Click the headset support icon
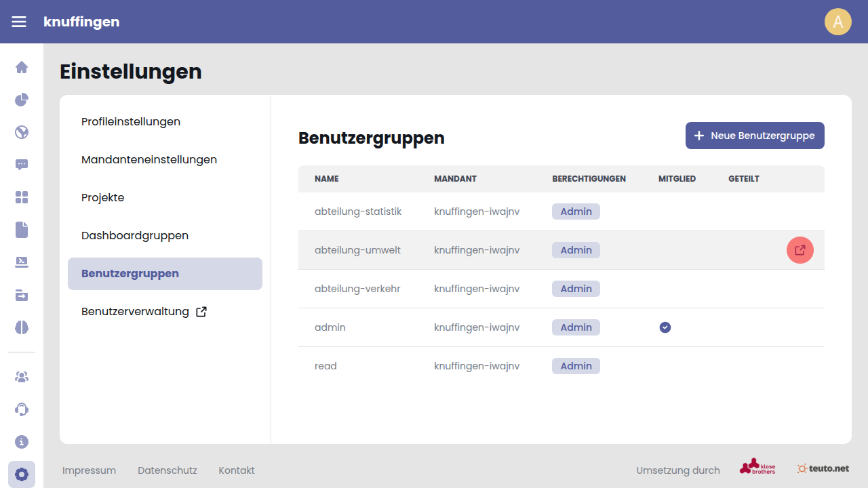This screenshot has width=868, height=488. tap(22, 409)
